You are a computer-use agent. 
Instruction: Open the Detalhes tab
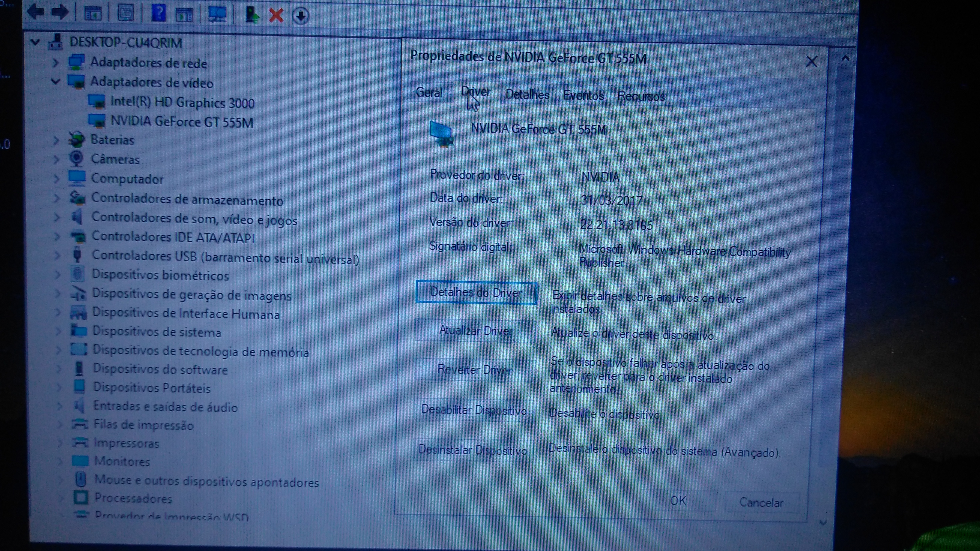[527, 94]
